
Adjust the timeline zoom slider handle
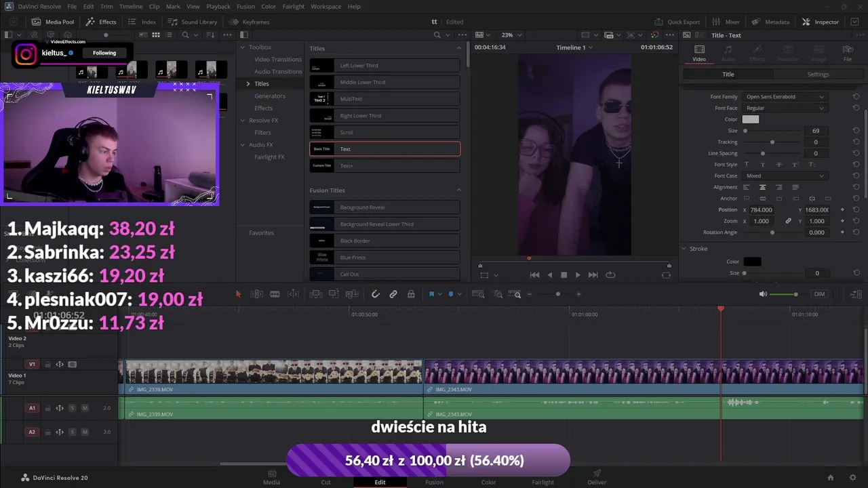click(x=558, y=294)
